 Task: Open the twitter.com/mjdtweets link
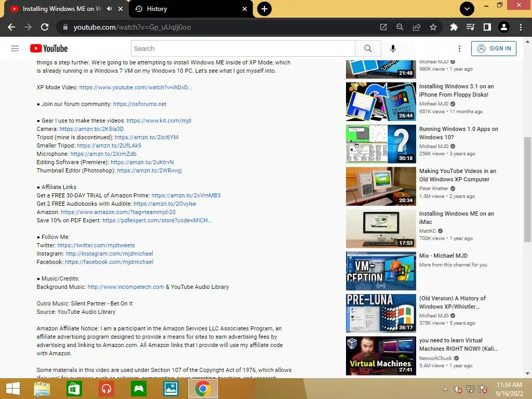(96, 245)
